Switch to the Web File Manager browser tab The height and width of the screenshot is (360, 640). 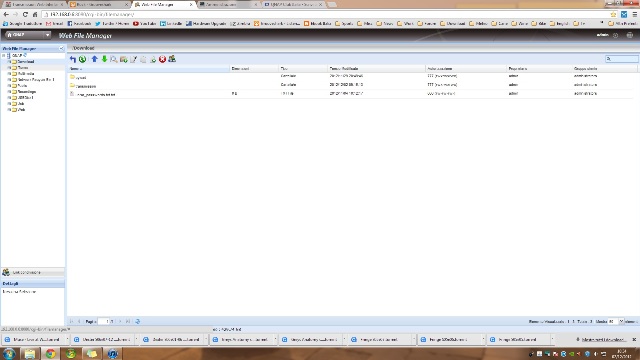pyautogui.click(x=162, y=4)
